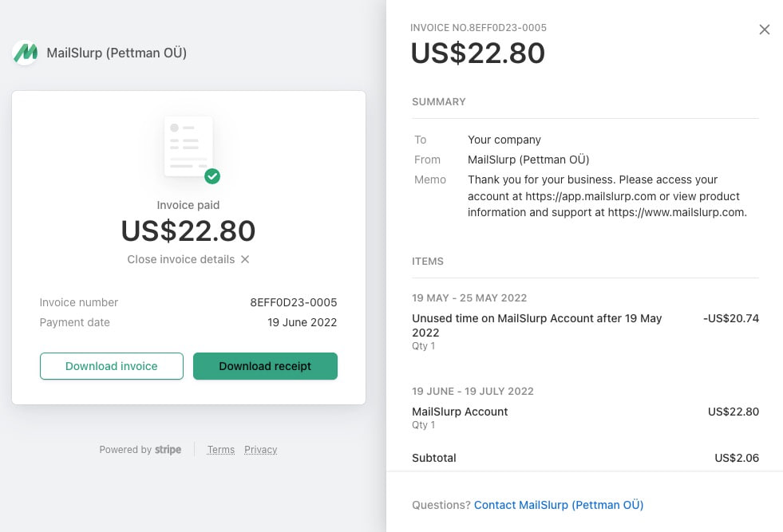This screenshot has width=783, height=532.
Task: Click the MailSlurp logo icon
Action: (x=25, y=53)
